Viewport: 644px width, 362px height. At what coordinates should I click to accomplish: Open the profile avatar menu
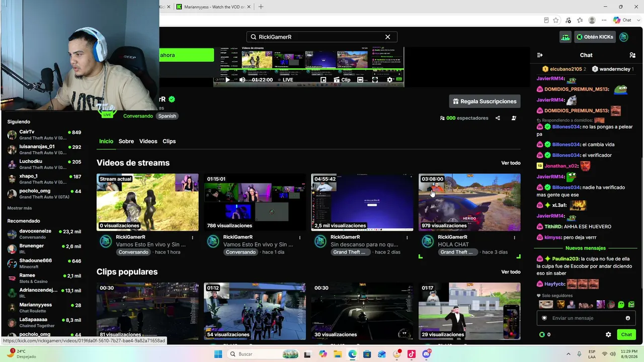click(x=624, y=37)
